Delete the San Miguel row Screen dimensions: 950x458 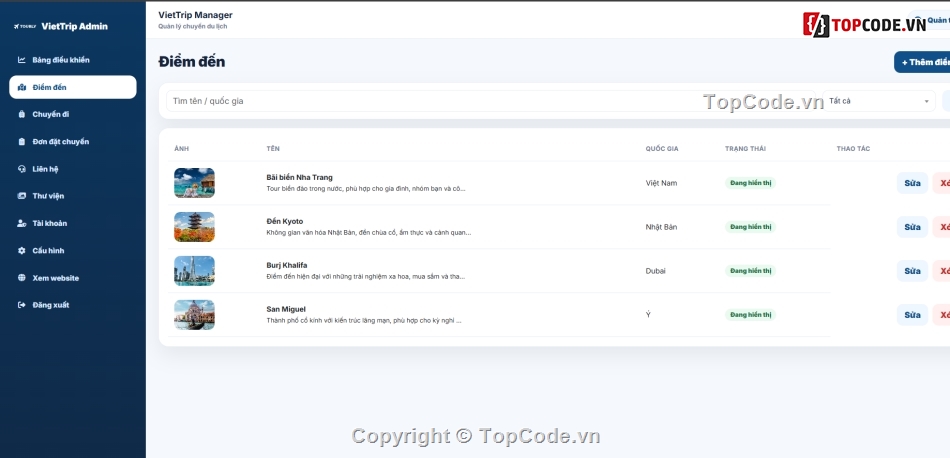(942, 315)
